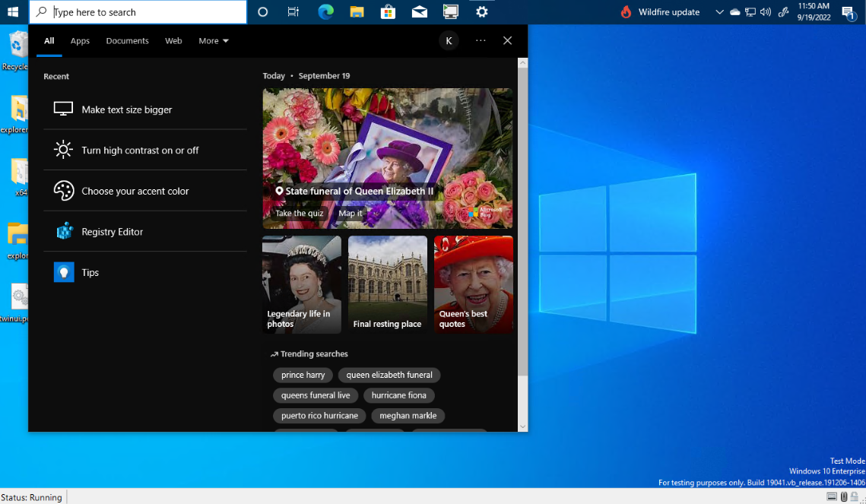The image size is (866, 504).
Task: Launch Microsoft Edge from the taskbar
Action: click(325, 12)
